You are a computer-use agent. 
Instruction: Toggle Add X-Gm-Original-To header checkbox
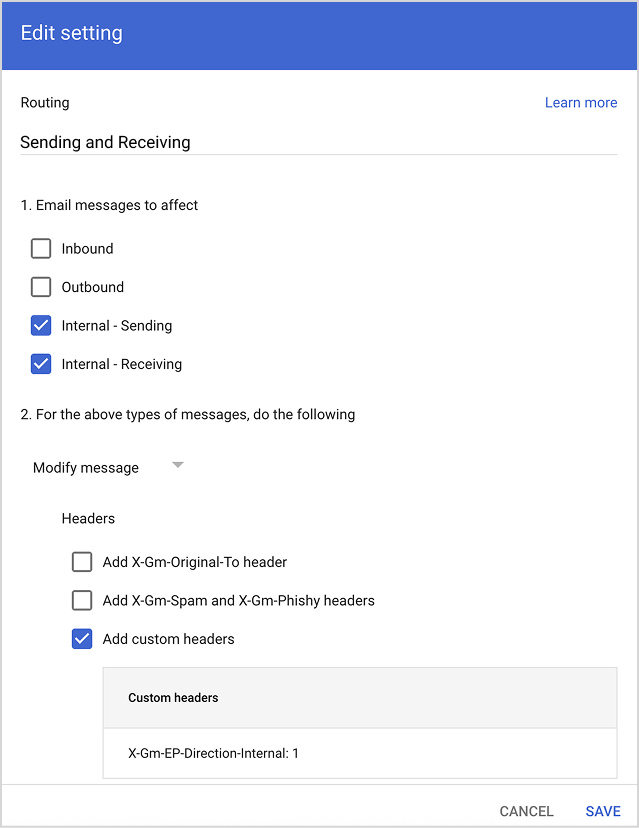[82, 562]
